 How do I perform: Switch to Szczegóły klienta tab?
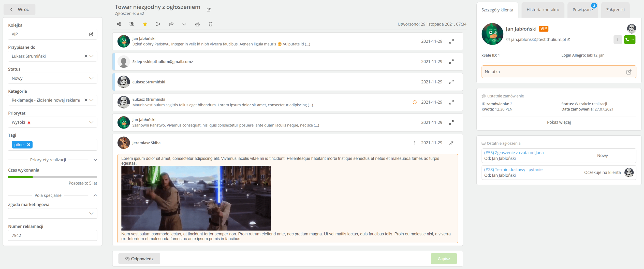(x=497, y=10)
